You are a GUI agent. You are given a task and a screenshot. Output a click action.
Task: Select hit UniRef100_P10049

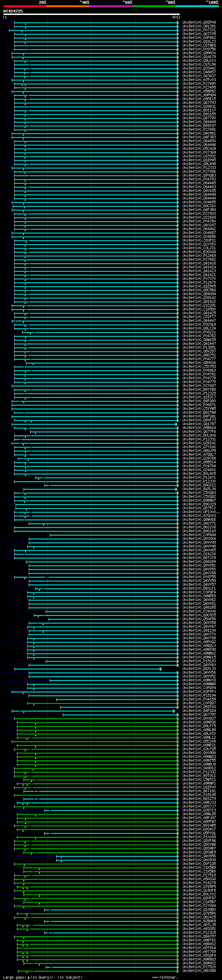coord(199,836)
